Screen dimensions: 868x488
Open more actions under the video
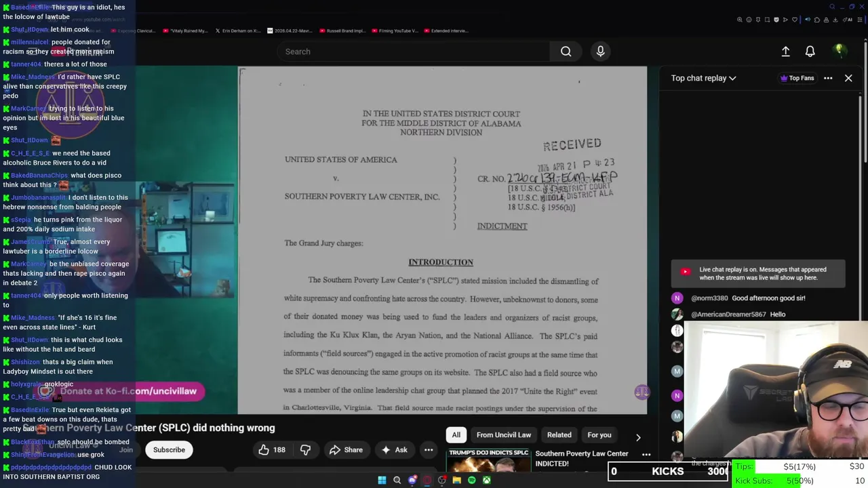pos(429,450)
